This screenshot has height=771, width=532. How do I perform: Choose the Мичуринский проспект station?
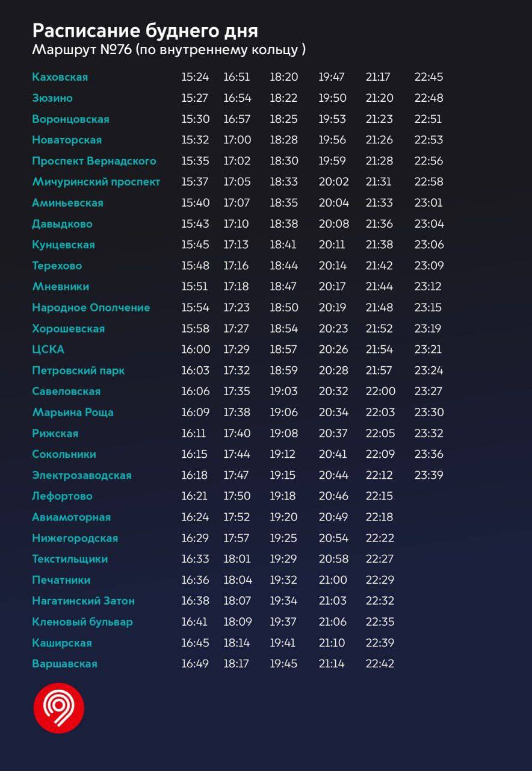click(96, 182)
